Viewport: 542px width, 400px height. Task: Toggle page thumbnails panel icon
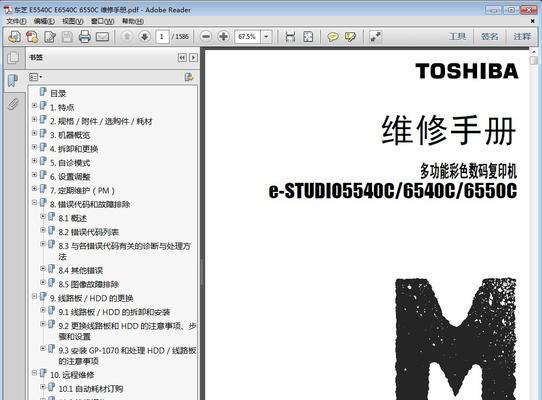pyautogui.click(x=13, y=57)
